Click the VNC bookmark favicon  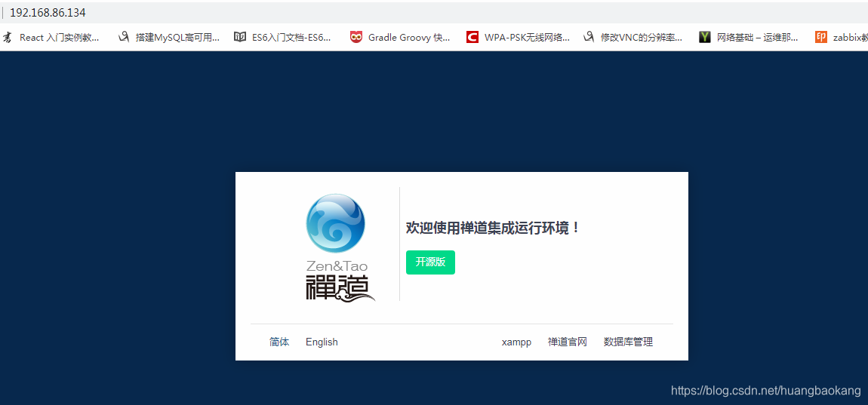[589, 38]
